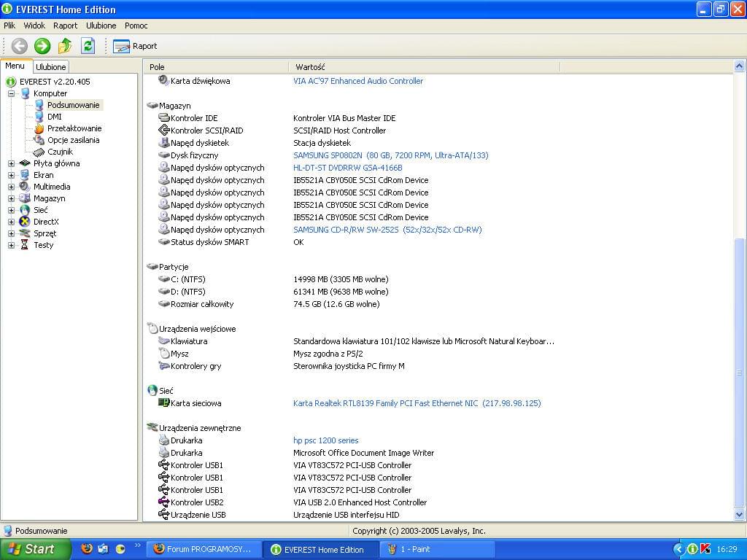
Task: Expand the Magazyn tree node
Action: click(x=12, y=198)
